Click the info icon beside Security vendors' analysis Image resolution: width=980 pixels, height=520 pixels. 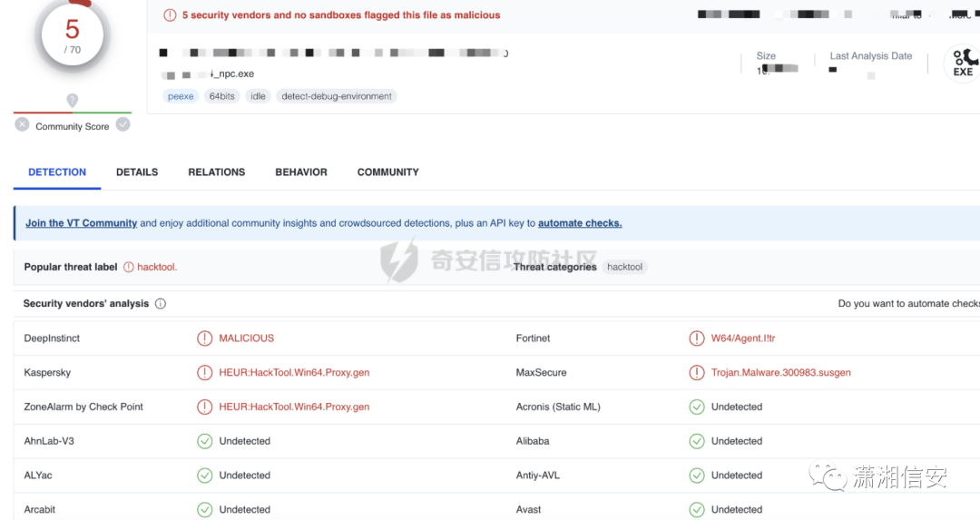coord(161,304)
